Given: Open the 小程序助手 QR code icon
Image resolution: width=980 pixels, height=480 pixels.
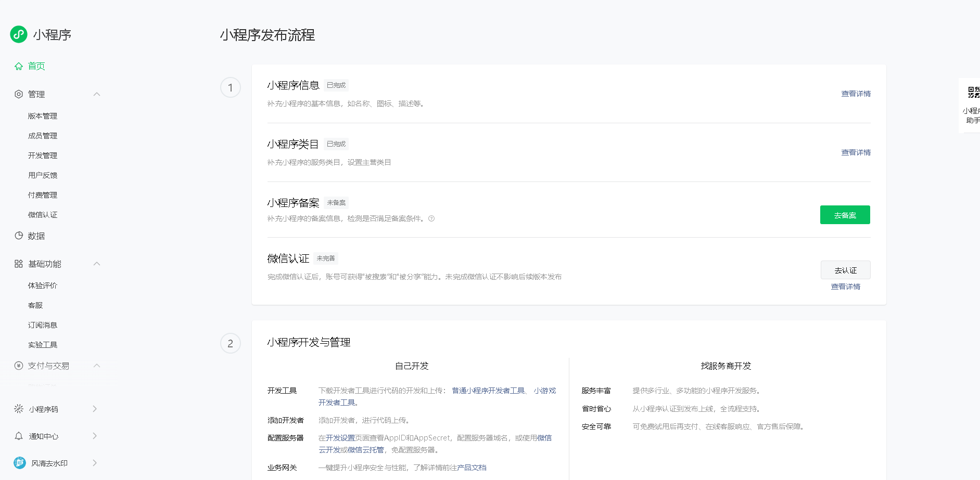Looking at the screenshot, I should coord(974,93).
